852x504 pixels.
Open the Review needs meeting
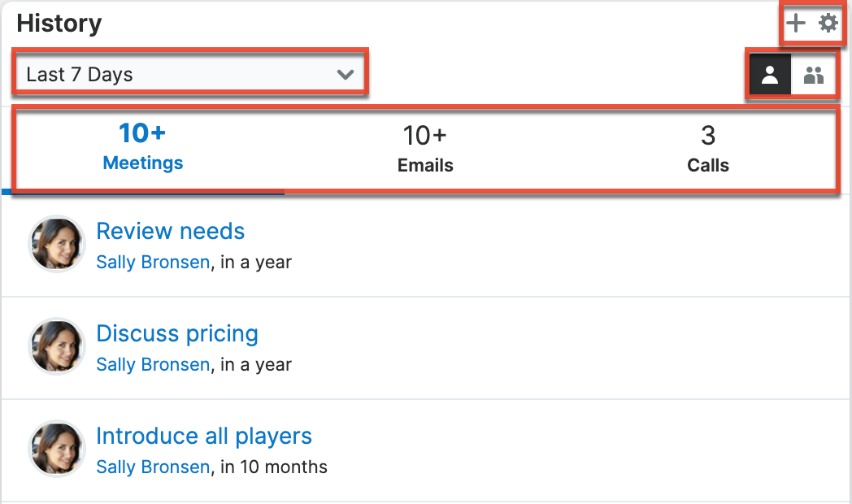click(x=170, y=232)
